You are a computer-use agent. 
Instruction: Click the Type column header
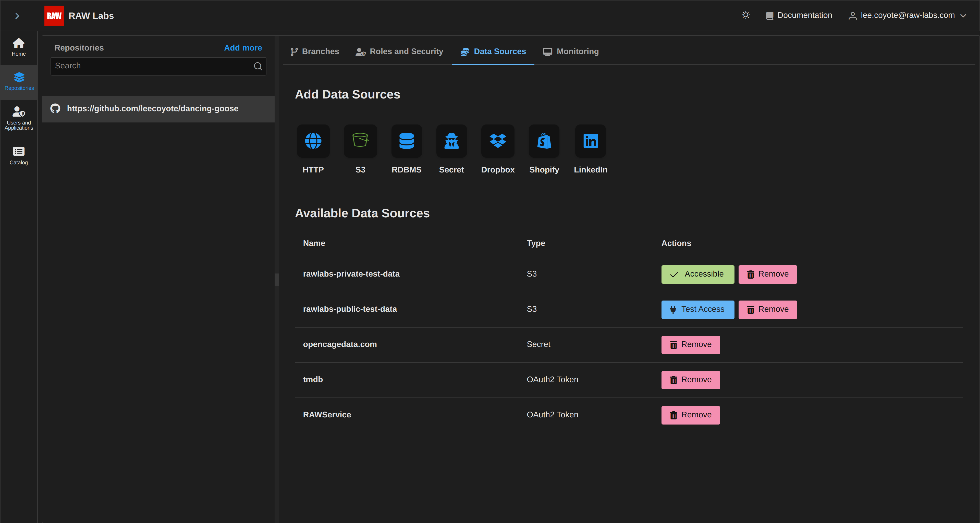(x=536, y=243)
